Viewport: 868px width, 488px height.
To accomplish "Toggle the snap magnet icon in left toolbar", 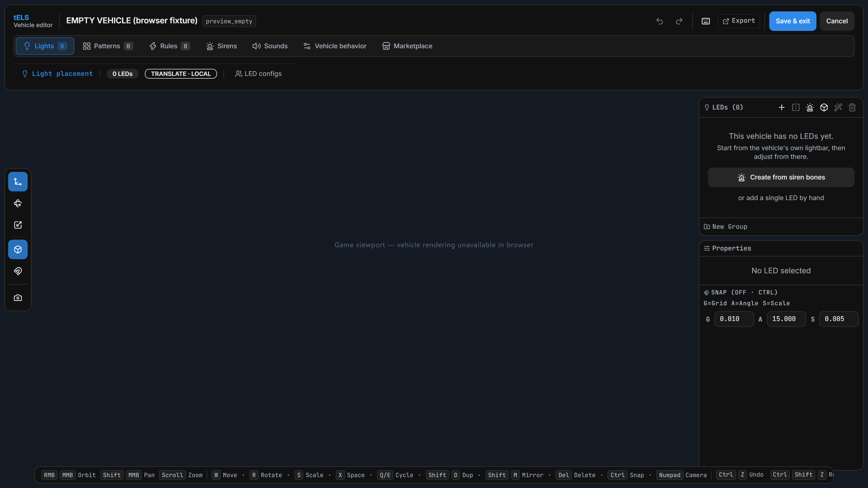I will click(18, 271).
